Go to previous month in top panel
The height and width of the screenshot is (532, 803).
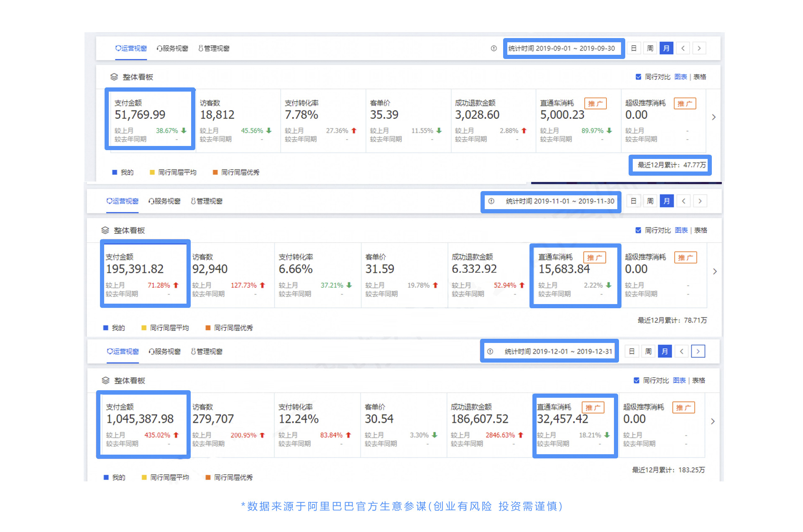pyautogui.click(x=683, y=49)
